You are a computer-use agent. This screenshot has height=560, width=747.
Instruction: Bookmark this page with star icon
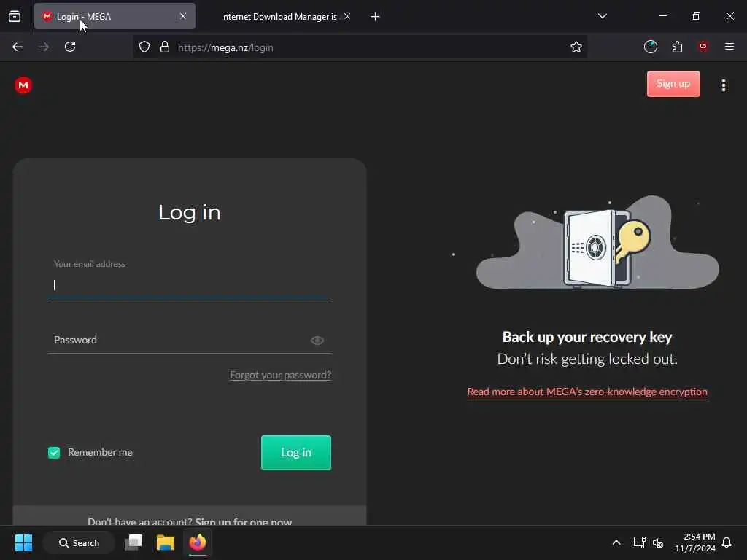[x=576, y=47]
